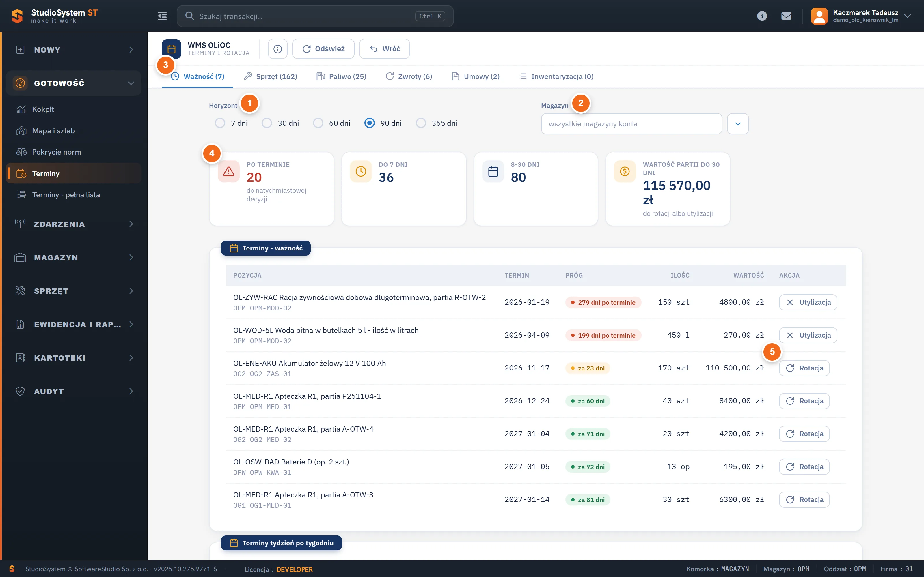Click Rotacja for the OL-ENE-AKU Akumulator row
Viewport: 924px width, 577px height.
point(804,368)
